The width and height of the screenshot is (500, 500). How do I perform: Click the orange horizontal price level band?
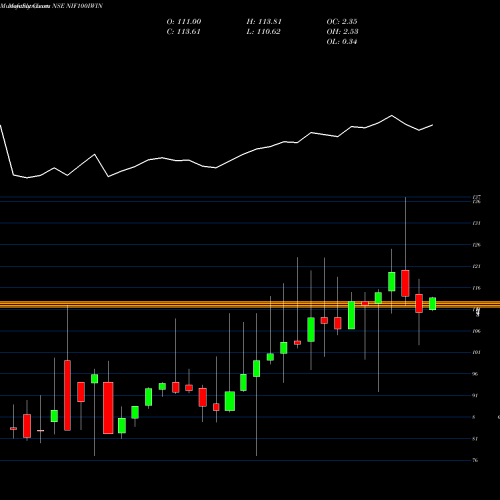(x=250, y=304)
